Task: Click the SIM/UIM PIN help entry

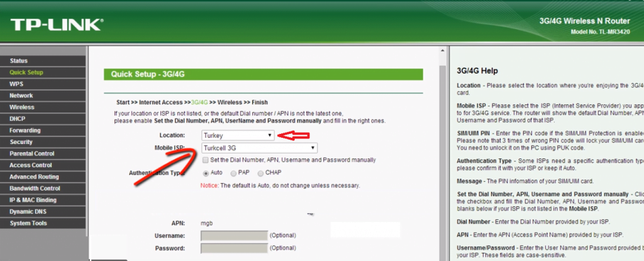Action: coord(550,141)
